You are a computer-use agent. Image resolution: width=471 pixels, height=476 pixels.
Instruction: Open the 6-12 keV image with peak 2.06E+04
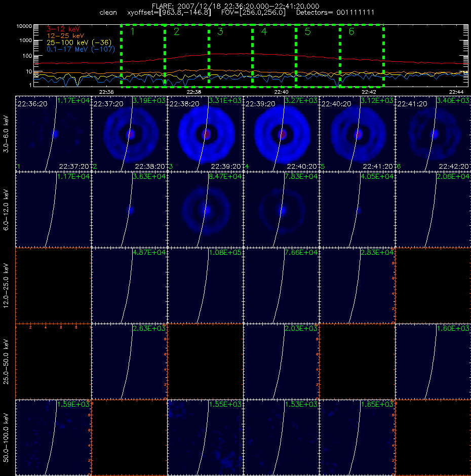(x=433, y=210)
